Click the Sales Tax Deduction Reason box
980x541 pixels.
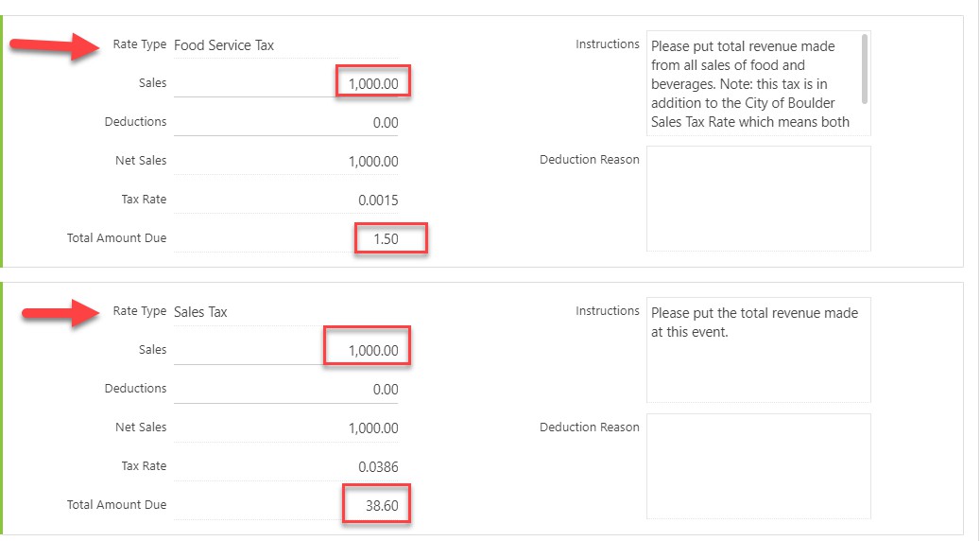(x=758, y=466)
